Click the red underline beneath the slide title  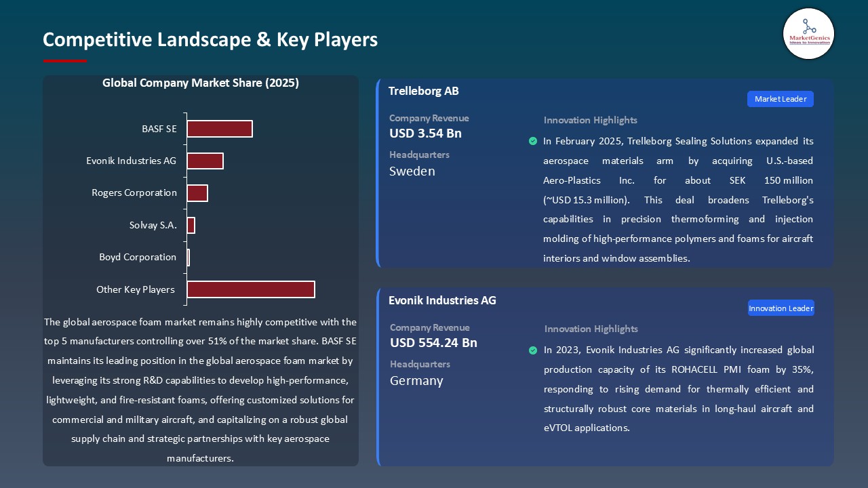(x=64, y=60)
